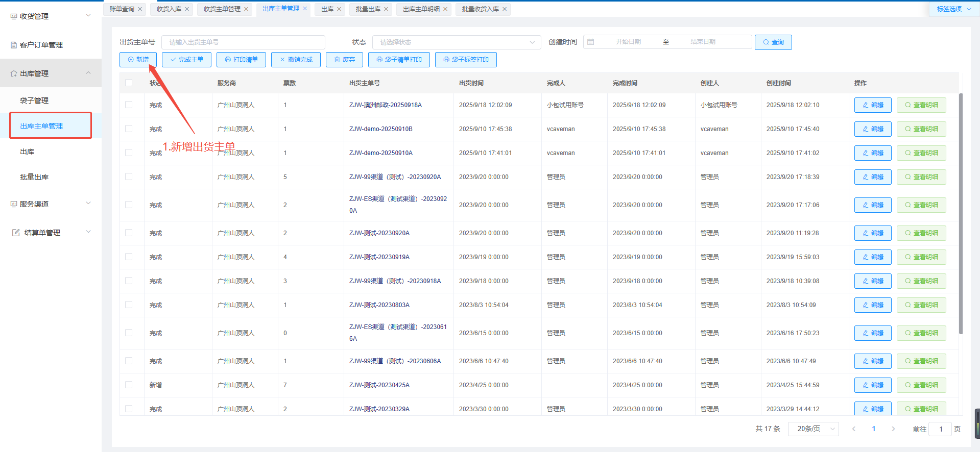Click the 新增 add button
Screen dimensions: 980x452
[138, 60]
